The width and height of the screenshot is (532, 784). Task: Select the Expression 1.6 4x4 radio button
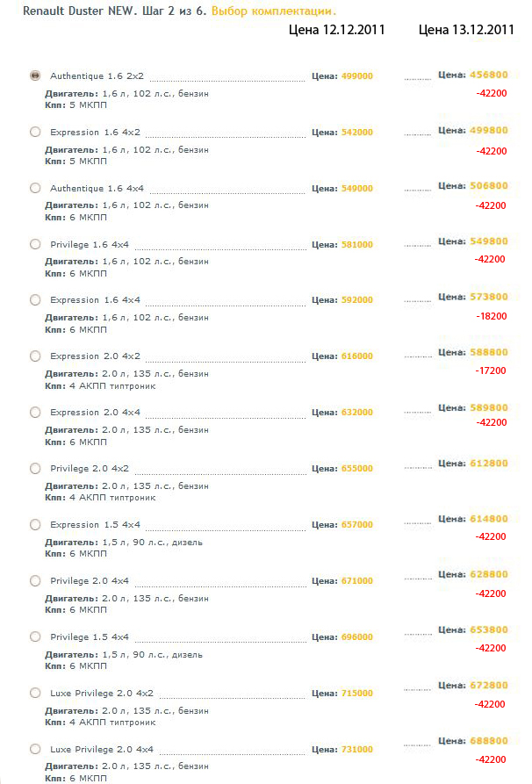(35, 300)
